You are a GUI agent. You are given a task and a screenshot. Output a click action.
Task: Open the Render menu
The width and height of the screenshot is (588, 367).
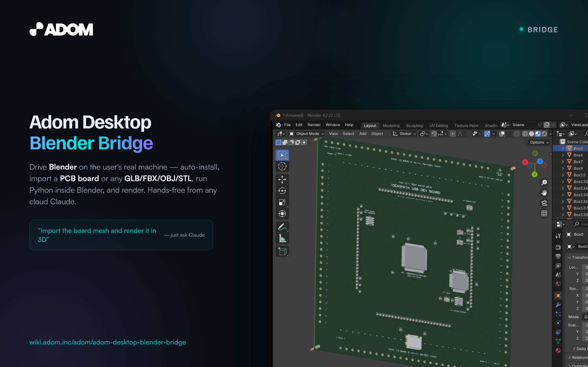(x=314, y=125)
